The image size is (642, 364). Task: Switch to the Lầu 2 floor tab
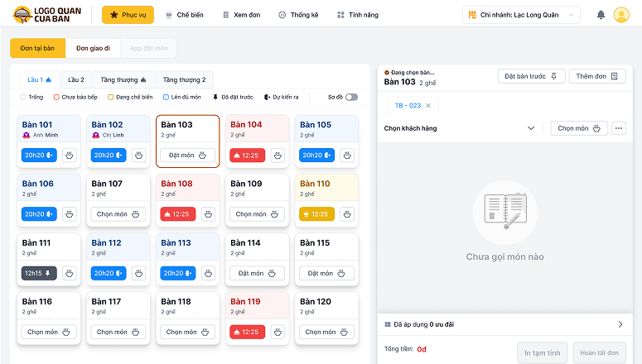point(75,79)
